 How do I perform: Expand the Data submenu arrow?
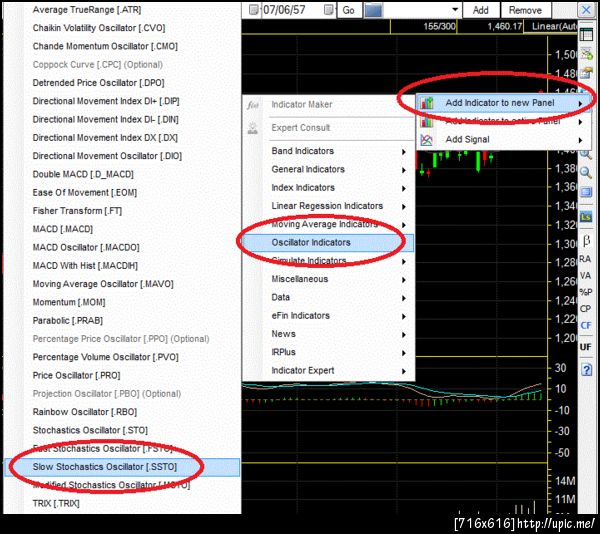click(x=404, y=298)
